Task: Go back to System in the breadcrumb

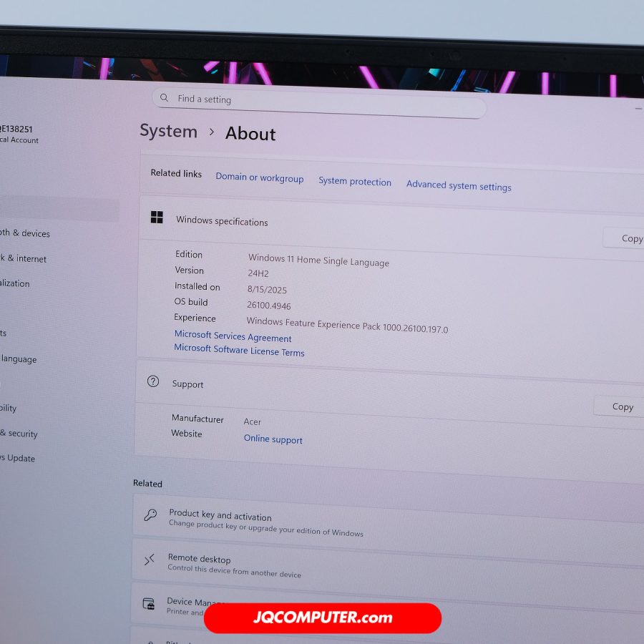Action: pyautogui.click(x=168, y=131)
